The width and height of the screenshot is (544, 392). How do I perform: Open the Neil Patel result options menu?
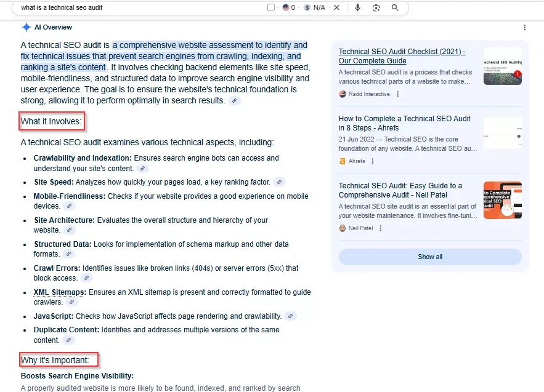click(381, 228)
